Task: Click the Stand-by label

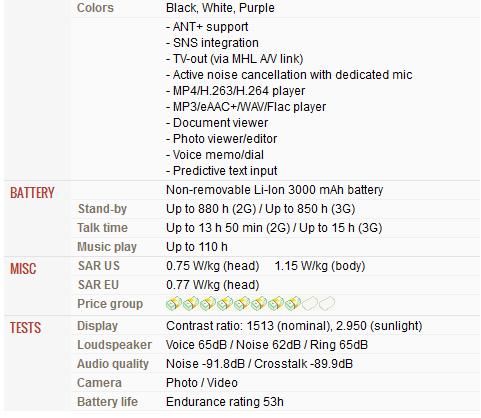Action: pyautogui.click(x=102, y=209)
